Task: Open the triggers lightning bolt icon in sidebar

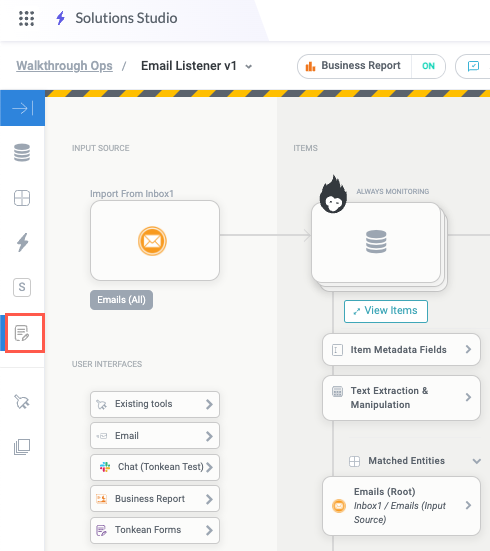Action: click(x=22, y=242)
